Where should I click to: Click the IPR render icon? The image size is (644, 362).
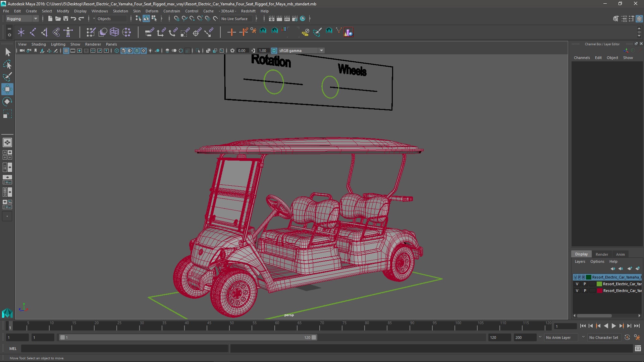pyautogui.click(x=287, y=19)
